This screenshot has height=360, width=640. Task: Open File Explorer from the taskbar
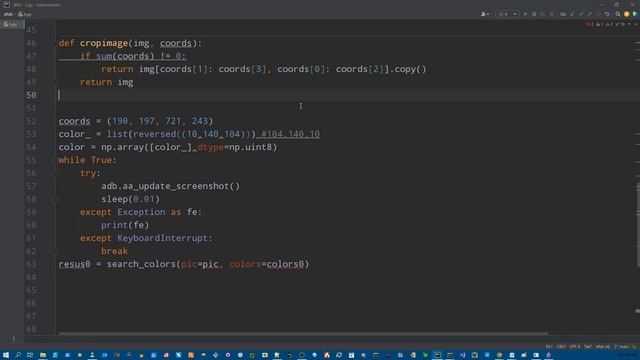(42, 355)
